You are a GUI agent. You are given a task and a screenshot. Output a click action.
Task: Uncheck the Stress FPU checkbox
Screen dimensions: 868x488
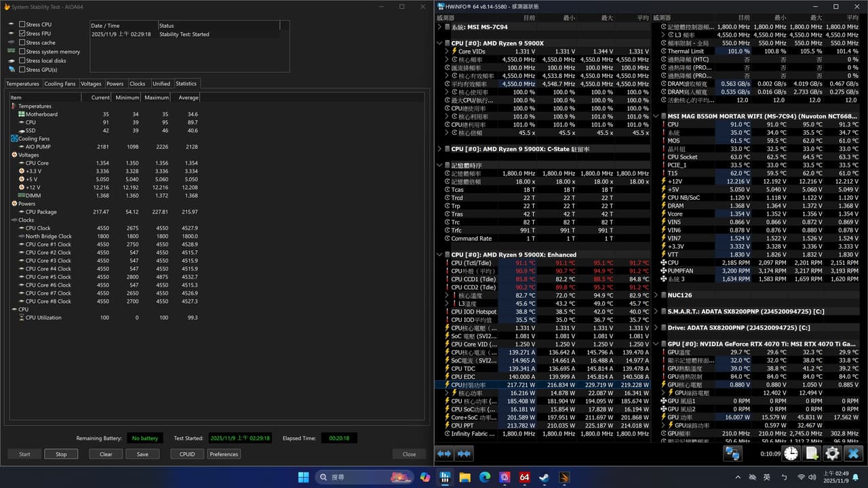pos(22,33)
